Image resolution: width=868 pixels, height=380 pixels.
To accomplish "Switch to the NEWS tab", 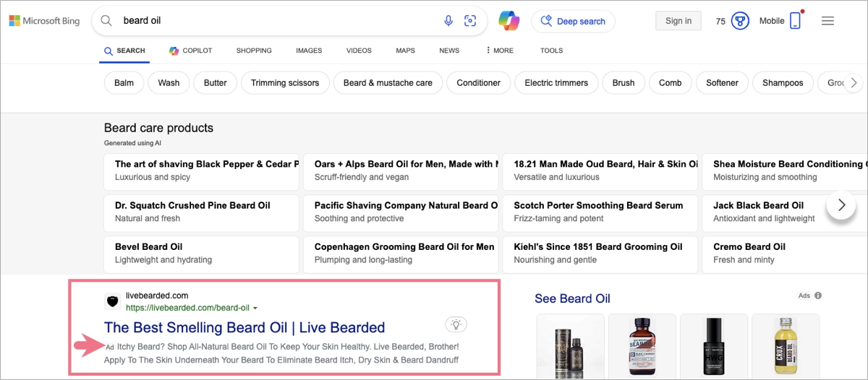I will click(x=449, y=51).
